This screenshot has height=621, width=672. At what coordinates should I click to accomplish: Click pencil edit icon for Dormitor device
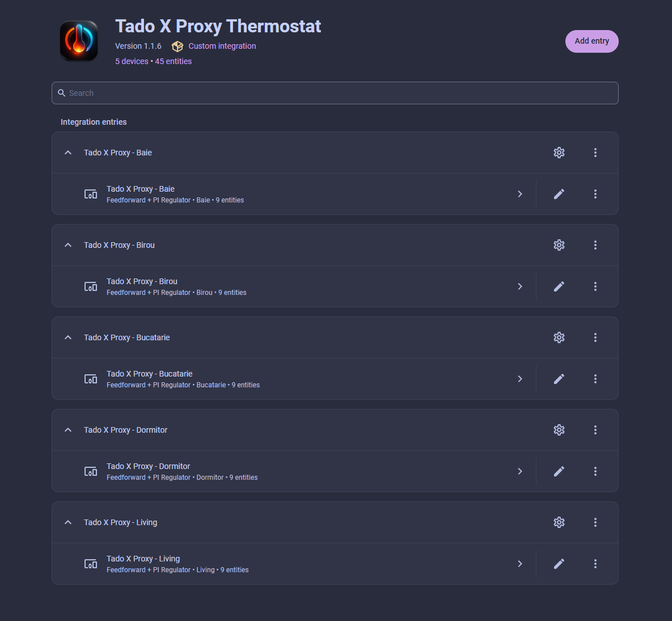(x=559, y=471)
